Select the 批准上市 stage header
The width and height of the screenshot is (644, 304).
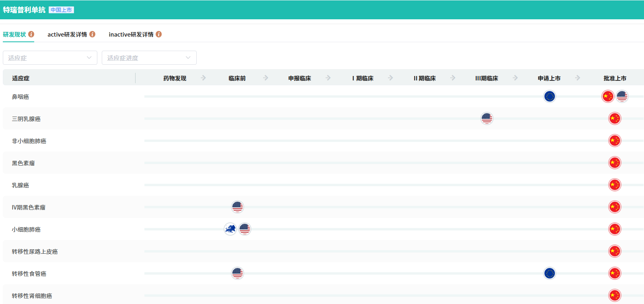pos(615,78)
